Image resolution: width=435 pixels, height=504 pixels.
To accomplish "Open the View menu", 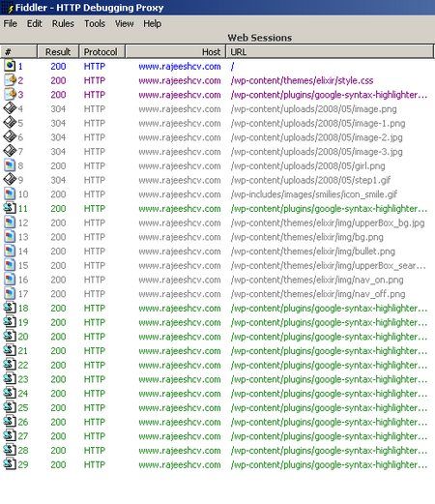I will tap(124, 23).
